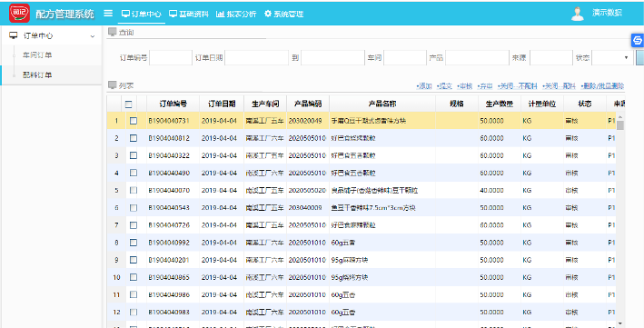
Task: Click the 弃审 link
Action: click(x=485, y=86)
